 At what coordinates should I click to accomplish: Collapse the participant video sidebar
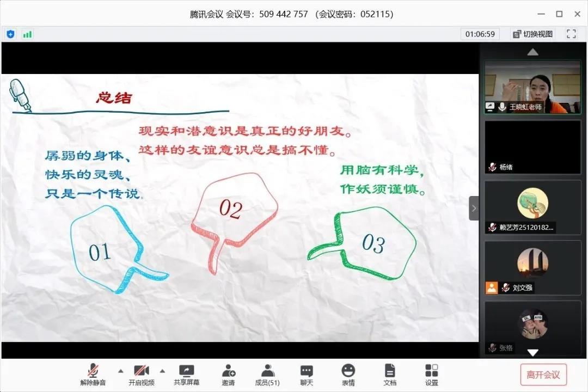tap(474, 208)
